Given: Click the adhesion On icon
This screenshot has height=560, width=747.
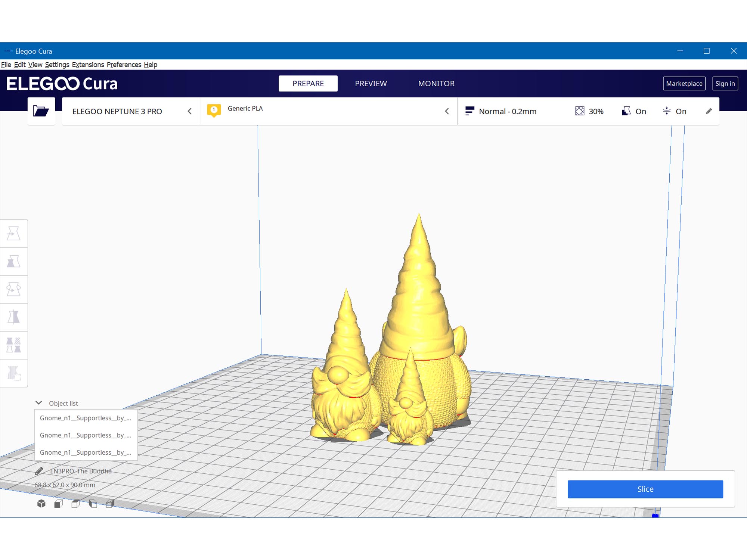Looking at the screenshot, I should (667, 111).
